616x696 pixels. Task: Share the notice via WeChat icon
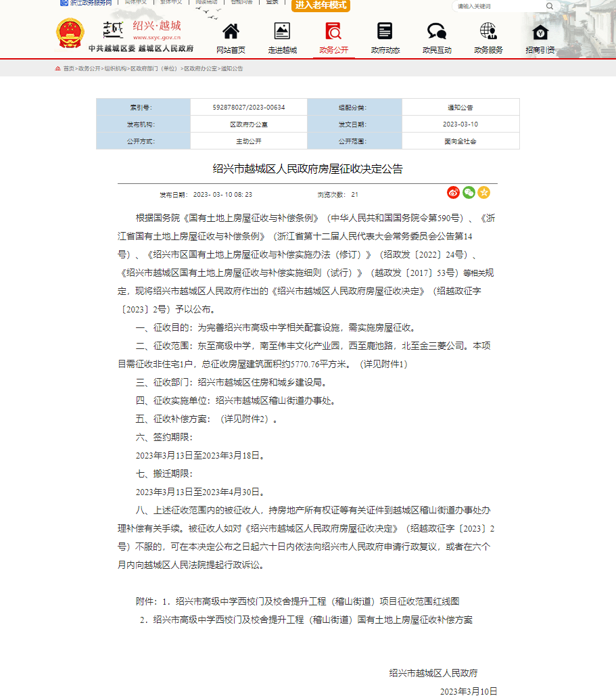(x=469, y=193)
